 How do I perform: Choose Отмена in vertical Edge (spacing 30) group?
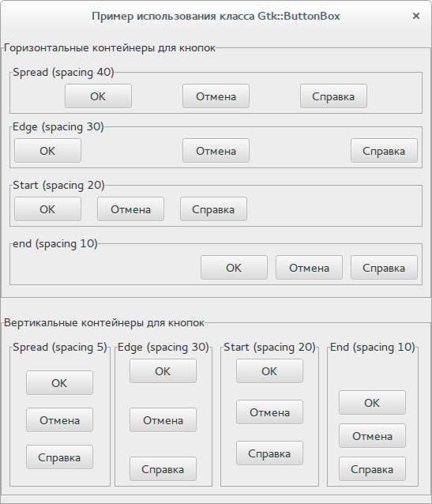pyautogui.click(x=163, y=419)
